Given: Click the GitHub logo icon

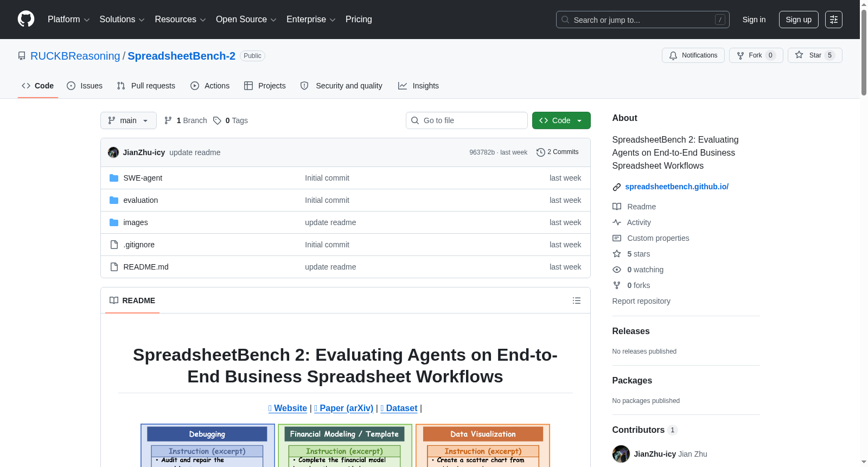Looking at the screenshot, I should [x=26, y=19].
